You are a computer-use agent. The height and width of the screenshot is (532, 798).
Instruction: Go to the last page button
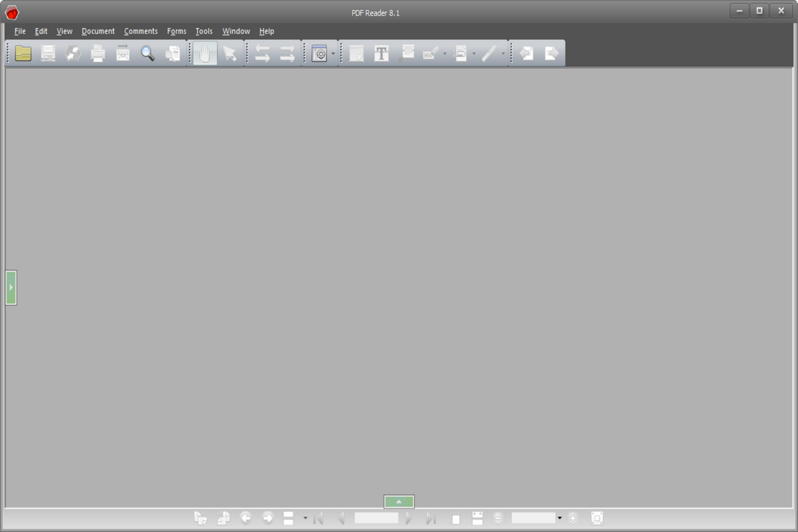(431, 519)
